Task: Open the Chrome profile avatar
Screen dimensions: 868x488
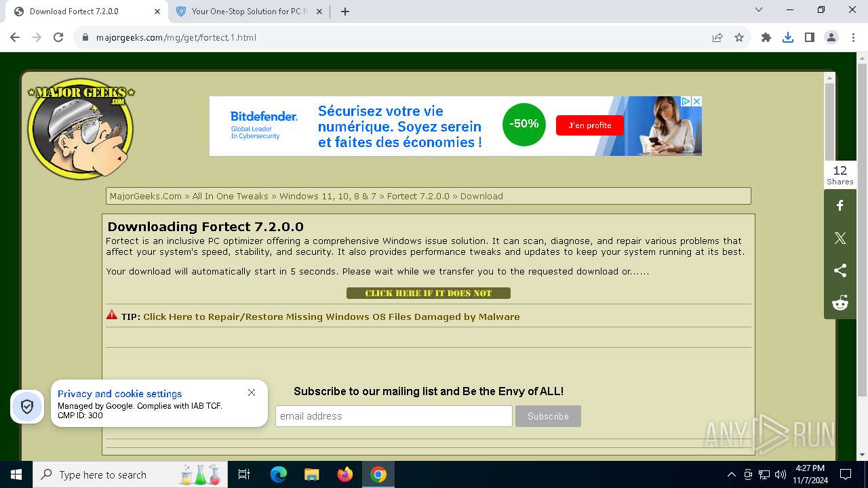Action: (x=831, y=37)
